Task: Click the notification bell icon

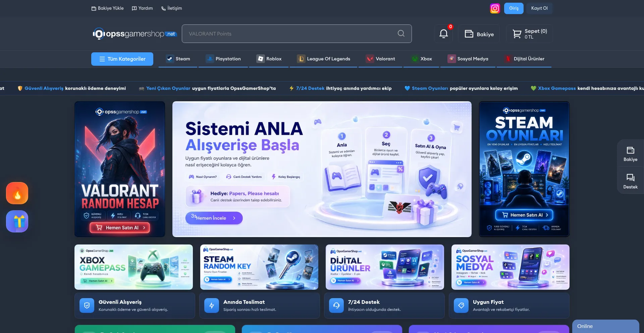Action: [x=443, y=34]
